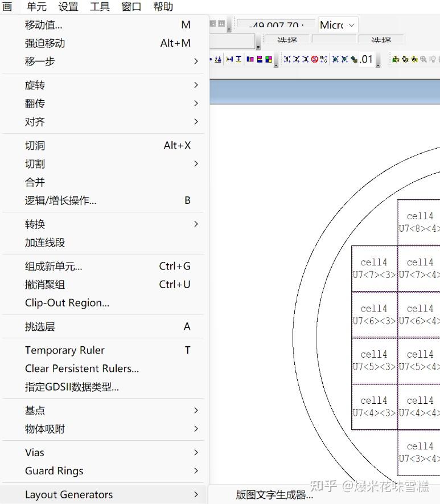Select Layout Generators menu entry
440x504 pixels.
point(103,494)
